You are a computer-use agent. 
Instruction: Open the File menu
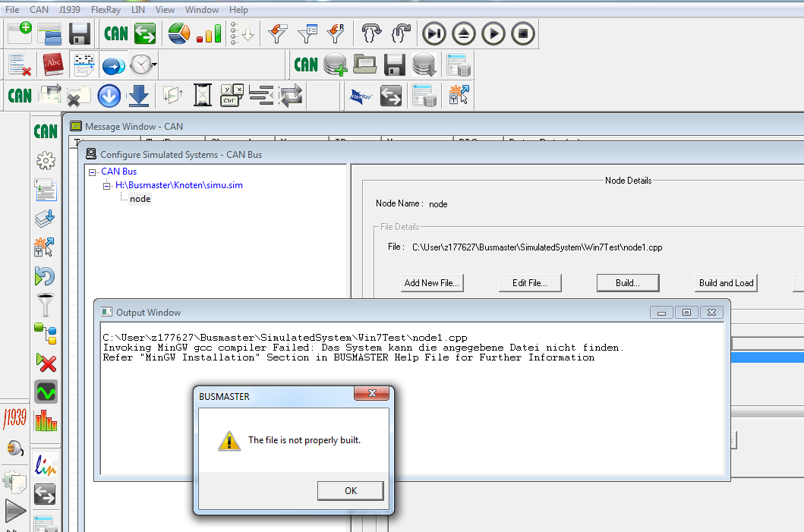pos(12,10)
